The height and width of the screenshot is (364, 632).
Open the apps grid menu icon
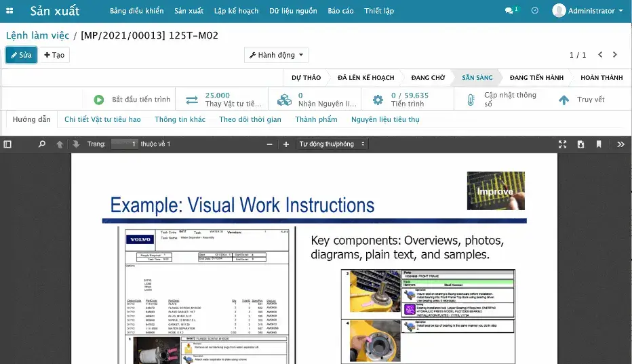click(x=9, y=11)
